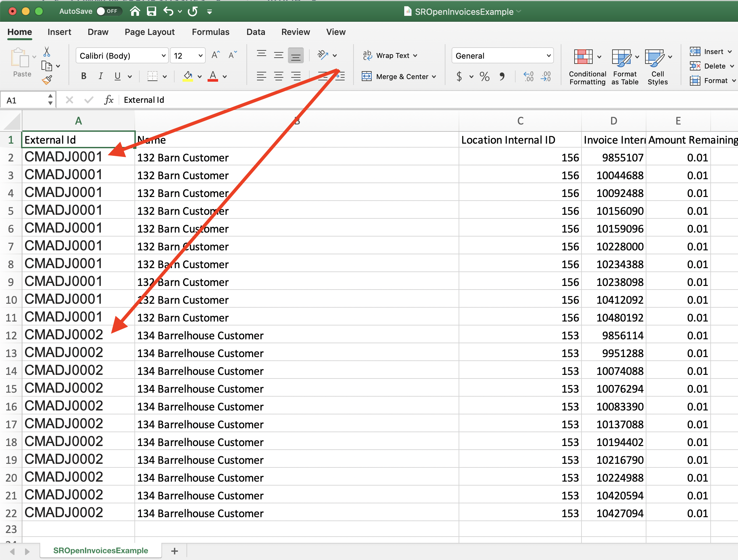Click the Format Painter brush icon
Image resolution: width=738 pixels, height=560 pixels.
(47, 80)
